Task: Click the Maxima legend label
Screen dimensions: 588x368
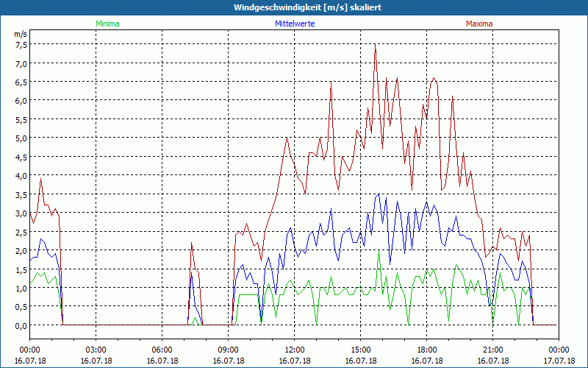Action: click(x=479, y=24)
